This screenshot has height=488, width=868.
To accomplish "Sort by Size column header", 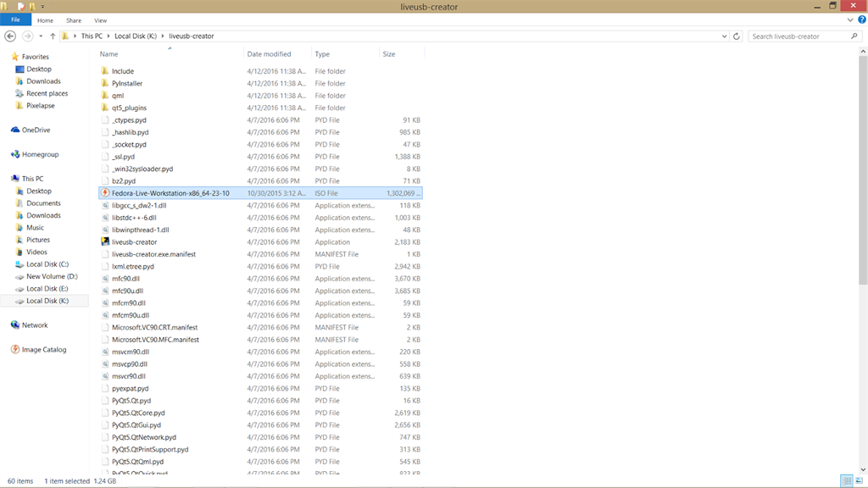I will point(389,54).
